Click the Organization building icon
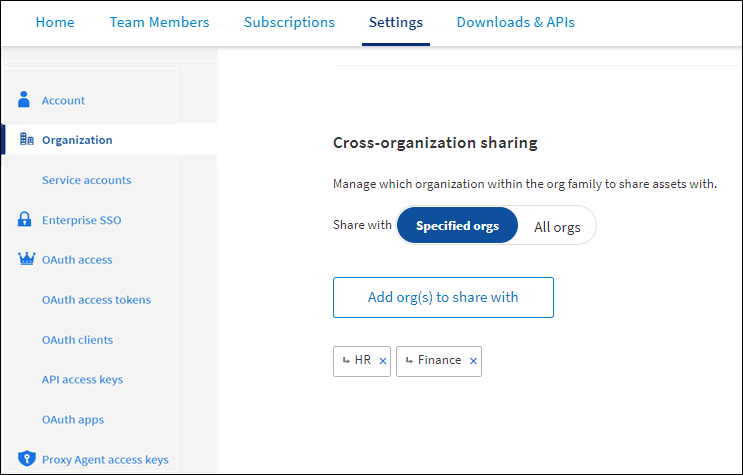Screen dimensions: 743x475 click(x=27, y=140)
